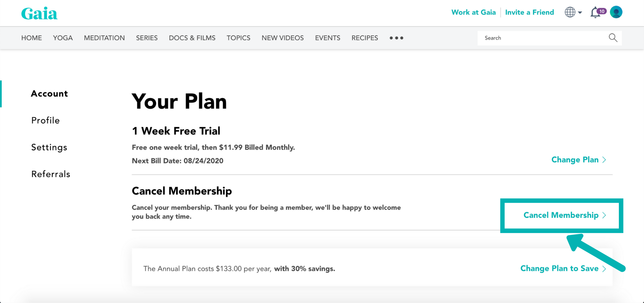Open Meditation navigation item
The image size is (644, 303).
(x=104, y=38)
